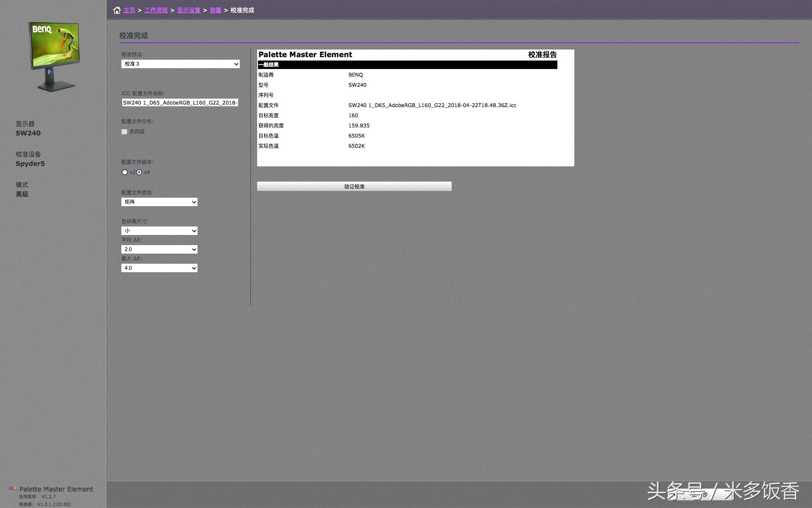Click the home icon in breadcrumb
812x508 pixels.
click(117, 10)
